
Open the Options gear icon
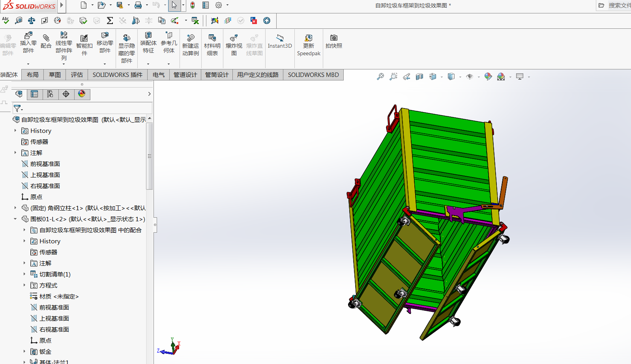point(219,5)
